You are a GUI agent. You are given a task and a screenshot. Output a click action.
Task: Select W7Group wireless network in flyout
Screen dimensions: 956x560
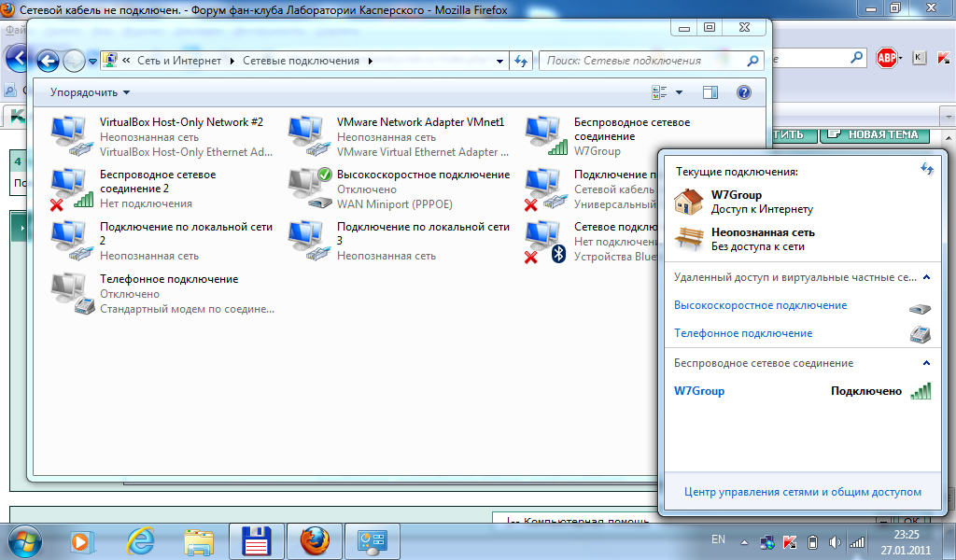(x=802, y=391)
